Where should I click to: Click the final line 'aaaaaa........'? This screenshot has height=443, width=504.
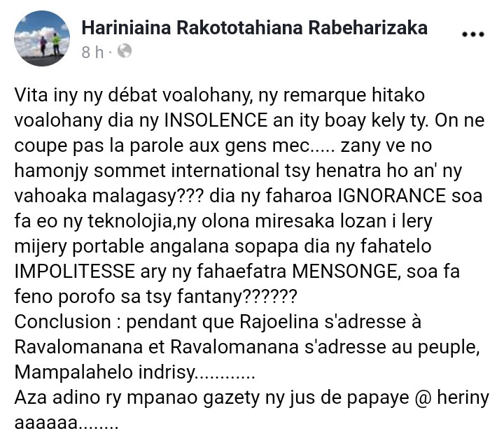66,423
